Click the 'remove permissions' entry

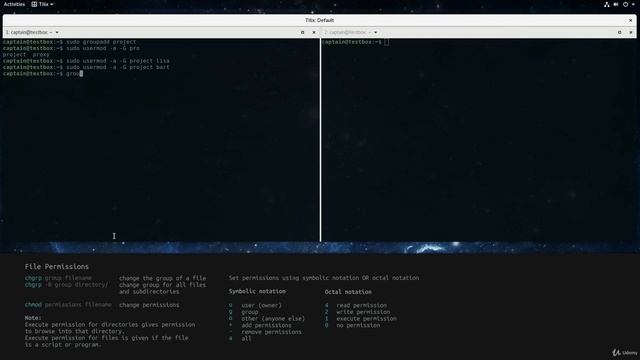(x=271, y=332)
